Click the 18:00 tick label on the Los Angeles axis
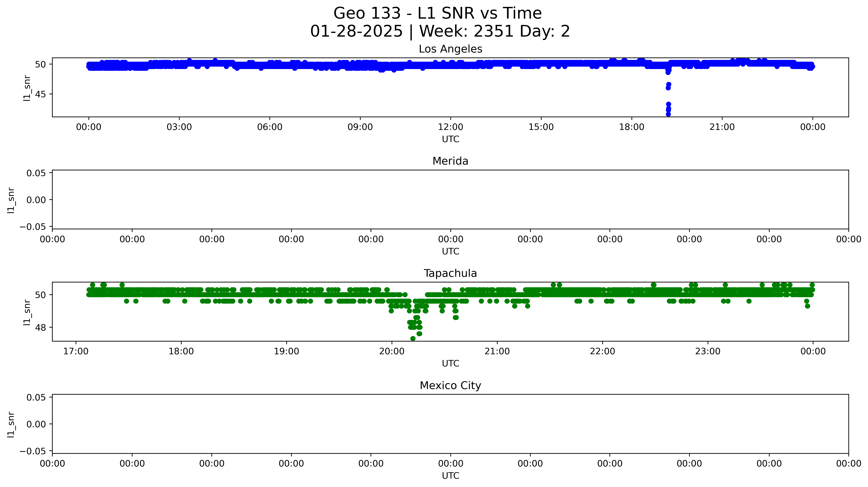The image size is (868, 487). (631, 127)
